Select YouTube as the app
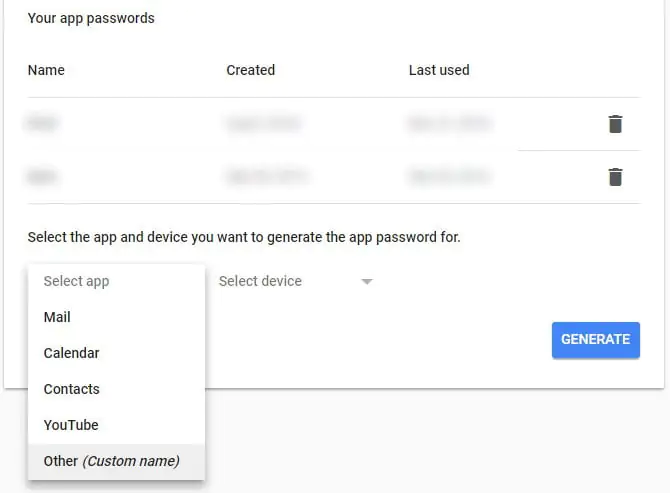The width and height of the screenshot is (670, 493). 71,425
